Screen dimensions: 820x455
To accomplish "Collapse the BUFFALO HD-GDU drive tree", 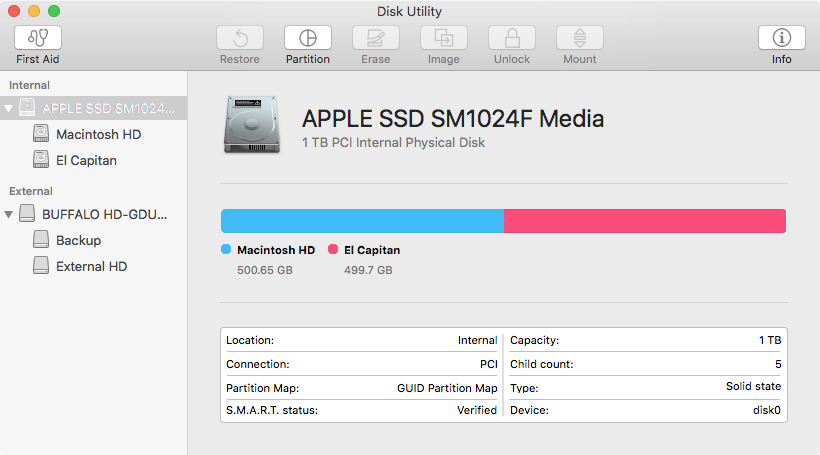I will pos(9,214).
